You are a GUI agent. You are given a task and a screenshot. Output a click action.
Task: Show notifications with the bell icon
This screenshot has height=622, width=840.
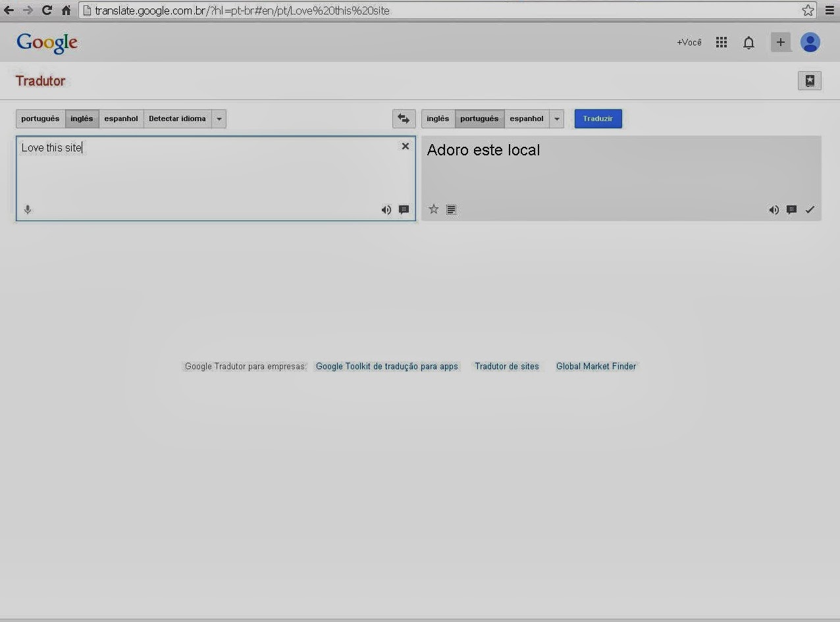(x=748, y=43)
